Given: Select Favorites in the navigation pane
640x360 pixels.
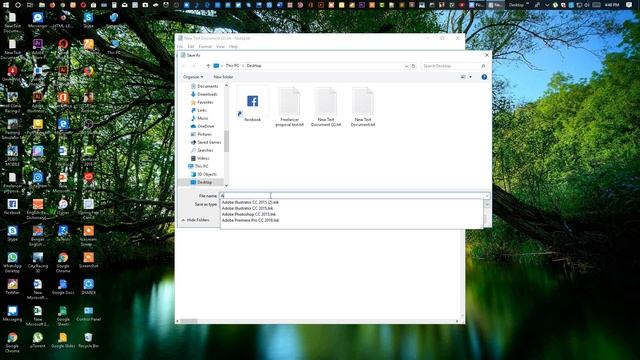Looking at the screenshot, I should tap(202, 102).
